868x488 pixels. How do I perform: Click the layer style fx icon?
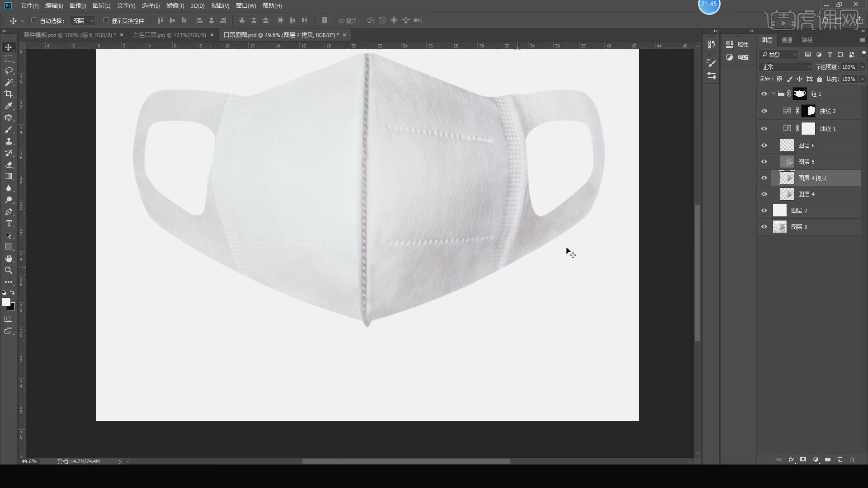(x=791, y=460)
